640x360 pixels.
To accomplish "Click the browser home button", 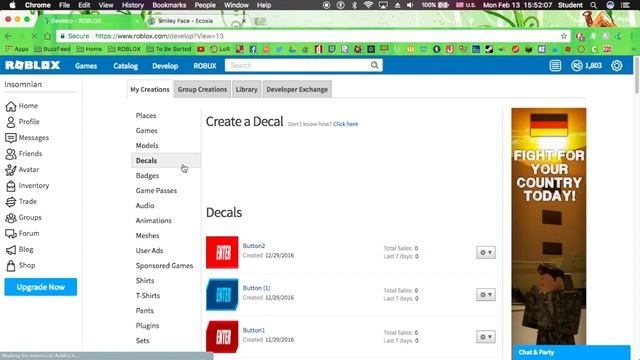I will coord(47,36).
